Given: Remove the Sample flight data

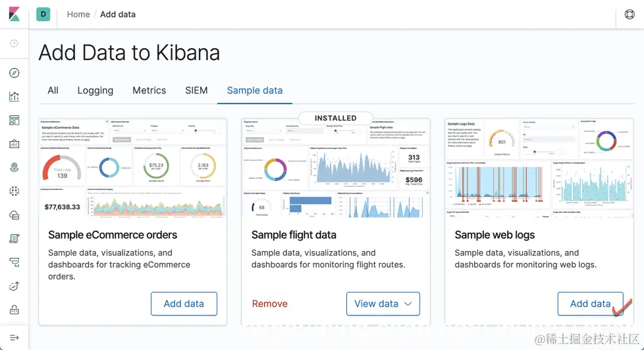Looking at the screenshot, I should pyautogui.click(x=269, y=304).
